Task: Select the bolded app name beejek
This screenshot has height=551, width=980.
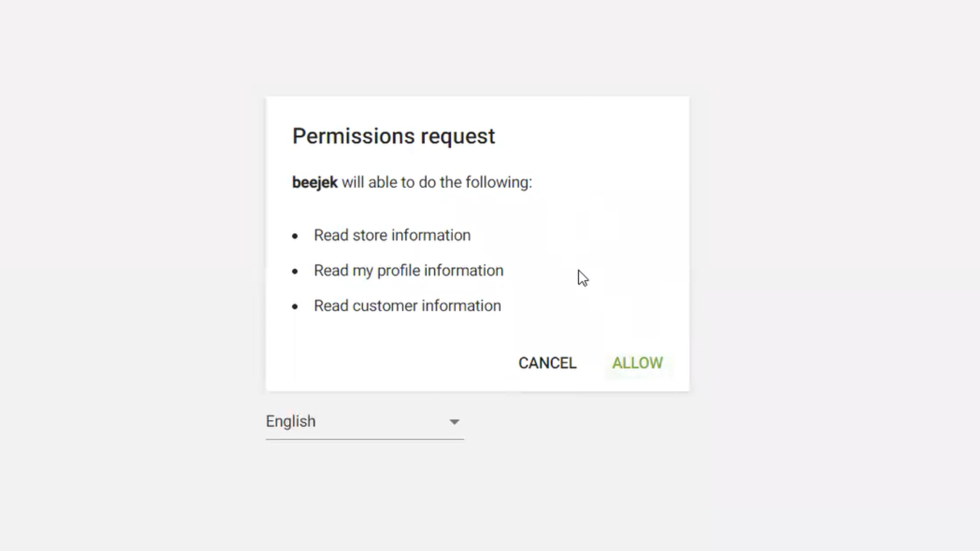Action: [314, 182]
